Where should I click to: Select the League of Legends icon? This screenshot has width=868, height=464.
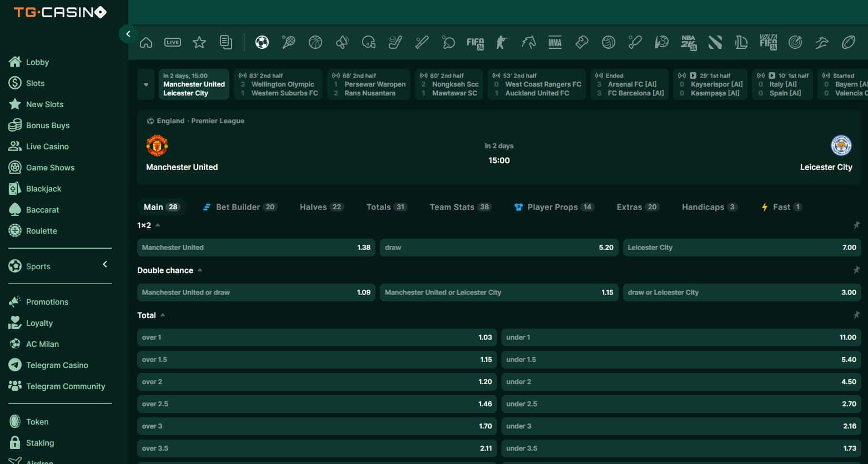742,42
